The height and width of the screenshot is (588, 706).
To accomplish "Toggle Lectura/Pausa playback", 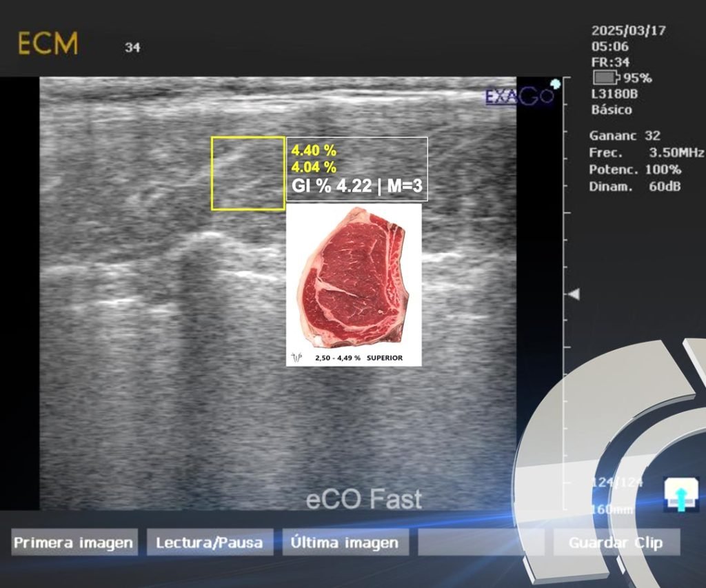I will [x=210, y=542].
